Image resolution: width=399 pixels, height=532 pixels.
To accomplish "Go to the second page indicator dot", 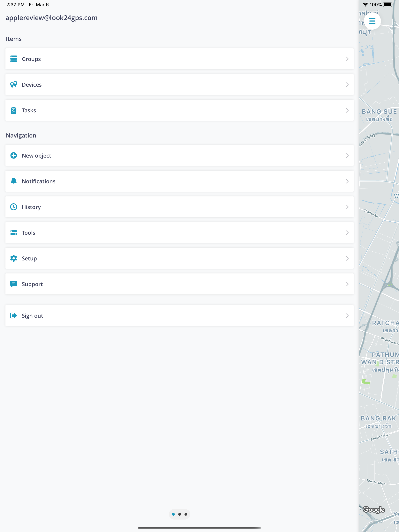I will (179, 514).
